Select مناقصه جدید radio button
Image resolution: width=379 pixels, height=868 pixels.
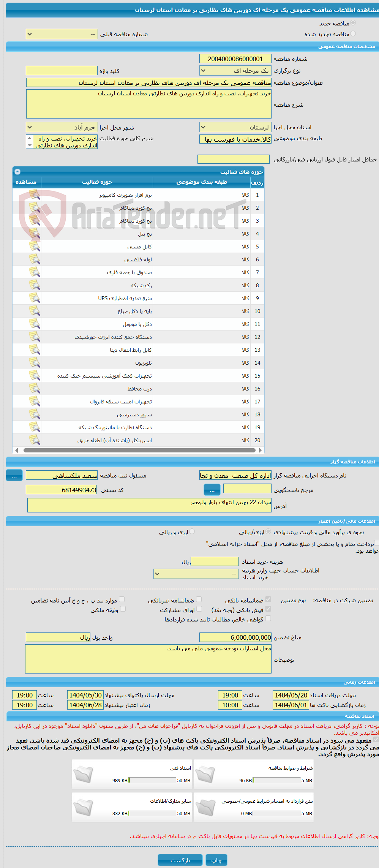pyautogui.click(x=353, y=23)
